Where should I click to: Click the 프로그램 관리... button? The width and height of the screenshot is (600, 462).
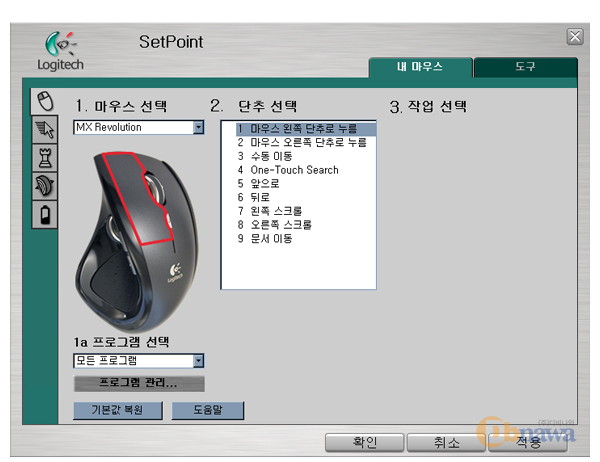point(139,383)
